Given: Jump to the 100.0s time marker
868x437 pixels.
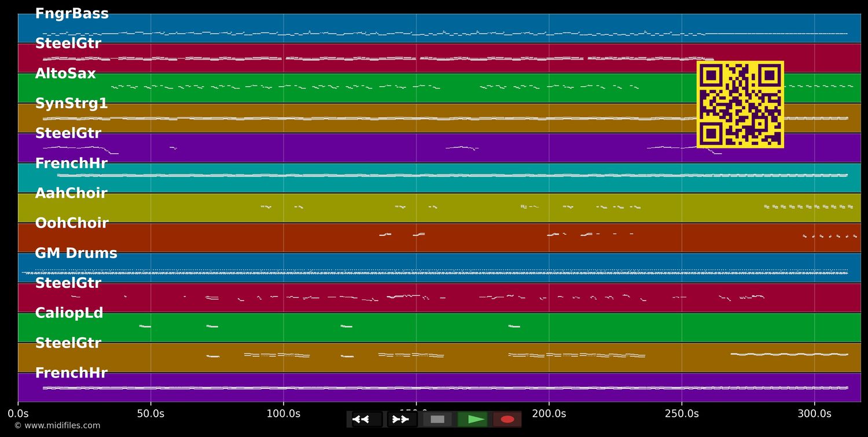Looking at the screenshot, I should [x=283, y=414].
